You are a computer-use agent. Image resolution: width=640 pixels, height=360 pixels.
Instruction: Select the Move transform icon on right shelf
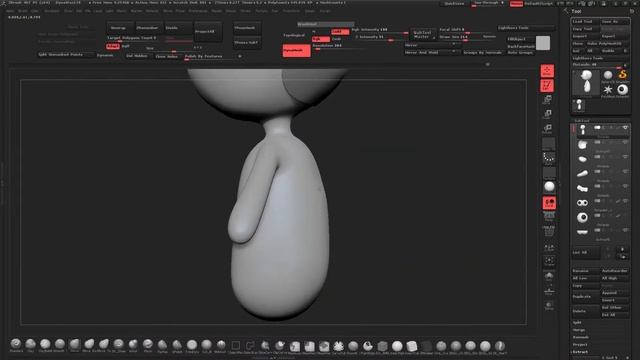pyautogui.click(x=547, y=100)
